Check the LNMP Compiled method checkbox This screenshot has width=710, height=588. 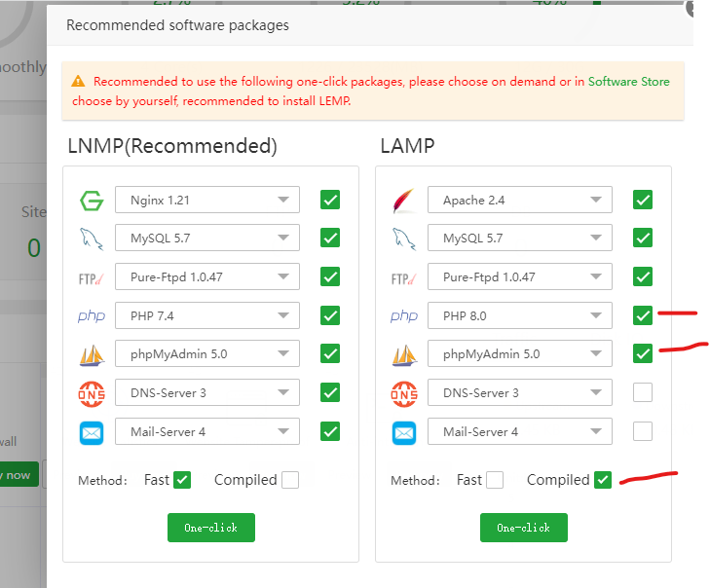coord(289,480)
